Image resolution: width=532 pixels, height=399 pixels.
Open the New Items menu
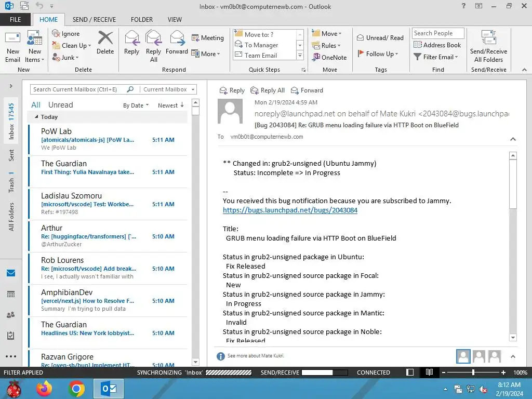tap(35, 47)
